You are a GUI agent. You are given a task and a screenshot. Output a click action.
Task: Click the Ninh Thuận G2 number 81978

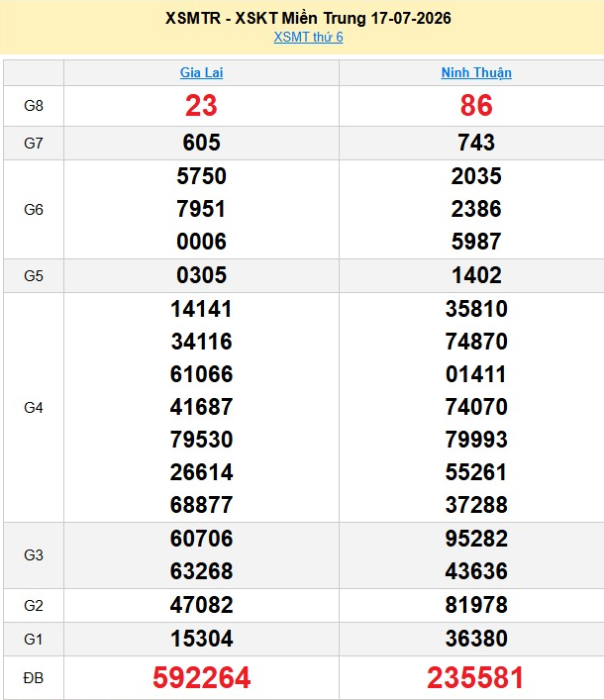476,605
